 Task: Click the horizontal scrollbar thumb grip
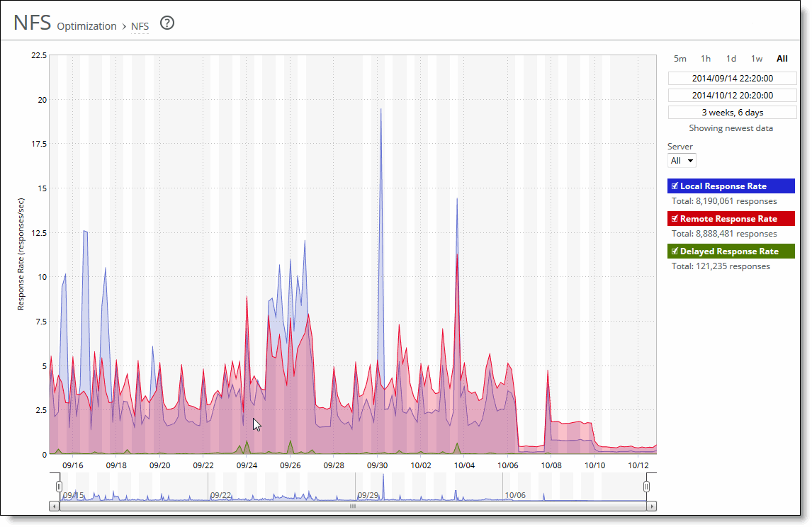coord(353,506)
